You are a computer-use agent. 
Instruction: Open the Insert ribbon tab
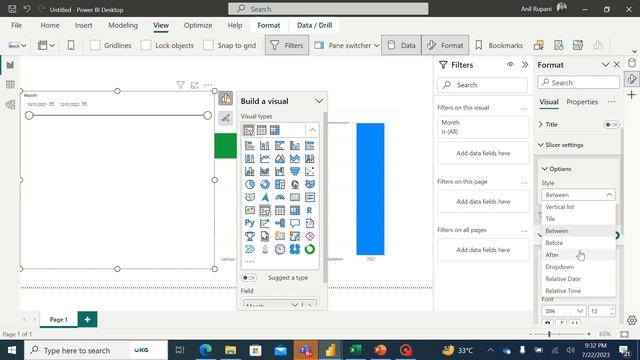pos(83,25)
